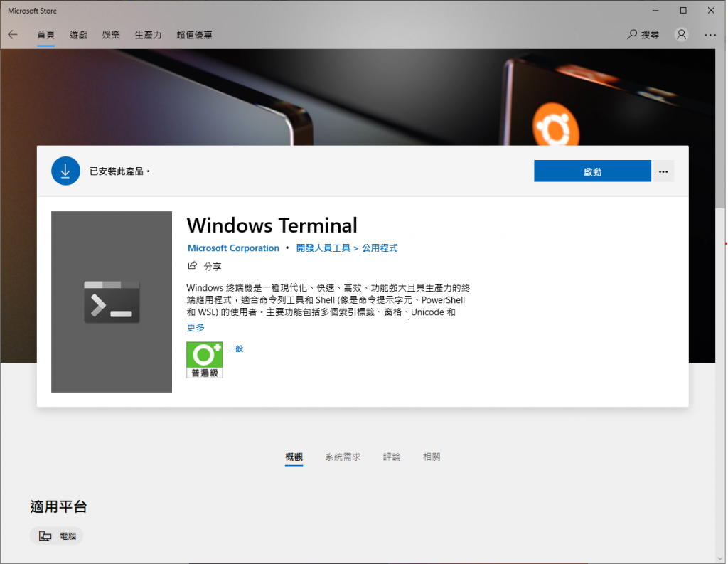
Task: Select the 遊戲 tab
Action: coord(78,34)
